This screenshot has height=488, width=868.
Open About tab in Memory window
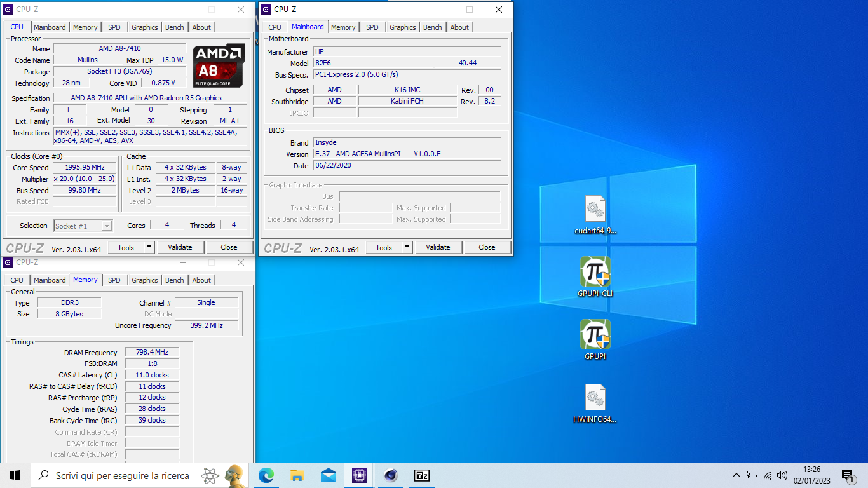[x=201, y=280]
